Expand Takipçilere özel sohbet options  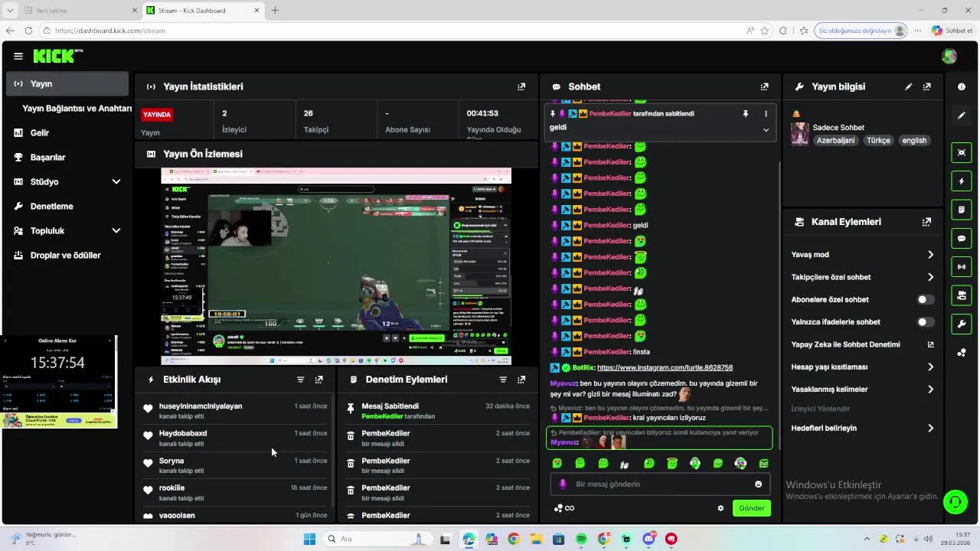coord(930,277)
